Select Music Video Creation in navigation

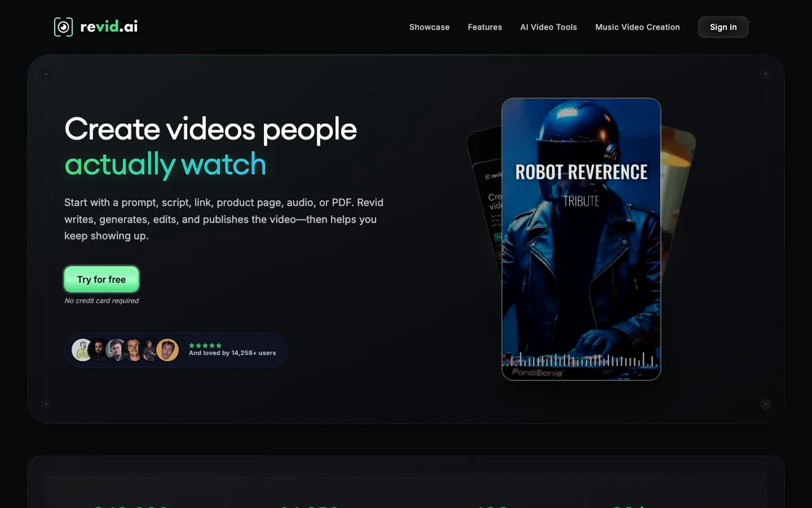[638, 27]
